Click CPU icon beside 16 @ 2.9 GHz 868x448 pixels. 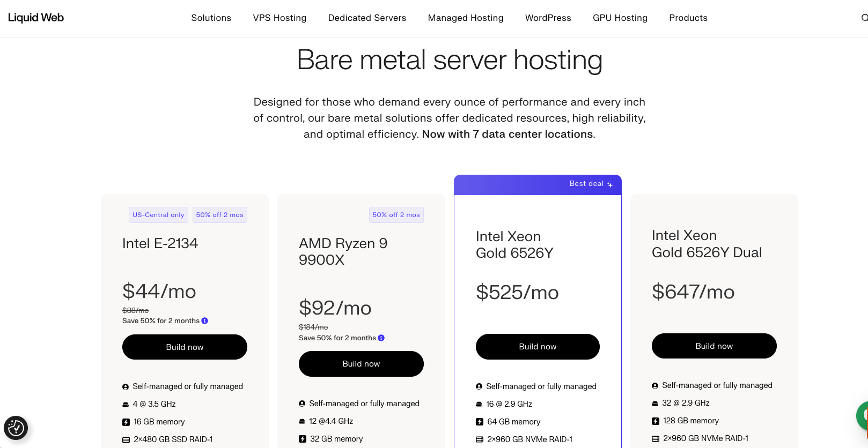point(479,404)
